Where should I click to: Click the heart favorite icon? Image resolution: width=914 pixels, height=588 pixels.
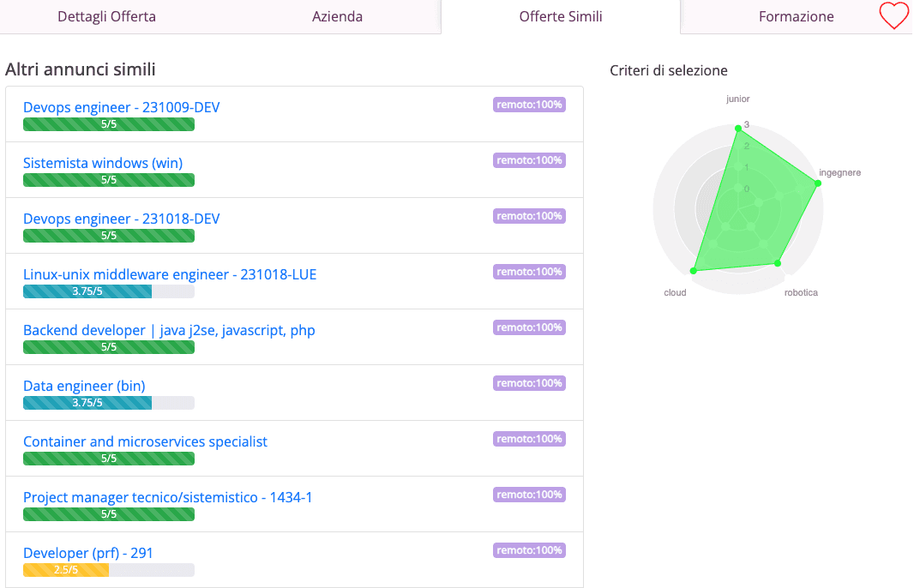click(x=893, y=15)
